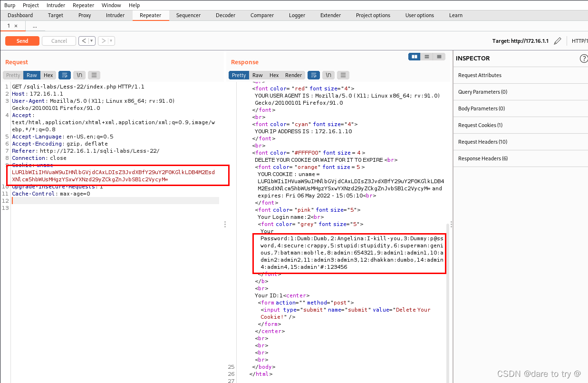Expand Query Parameters (0) in Inspector
This screenshot has height=383, width=588.
[x=521, y=92]
